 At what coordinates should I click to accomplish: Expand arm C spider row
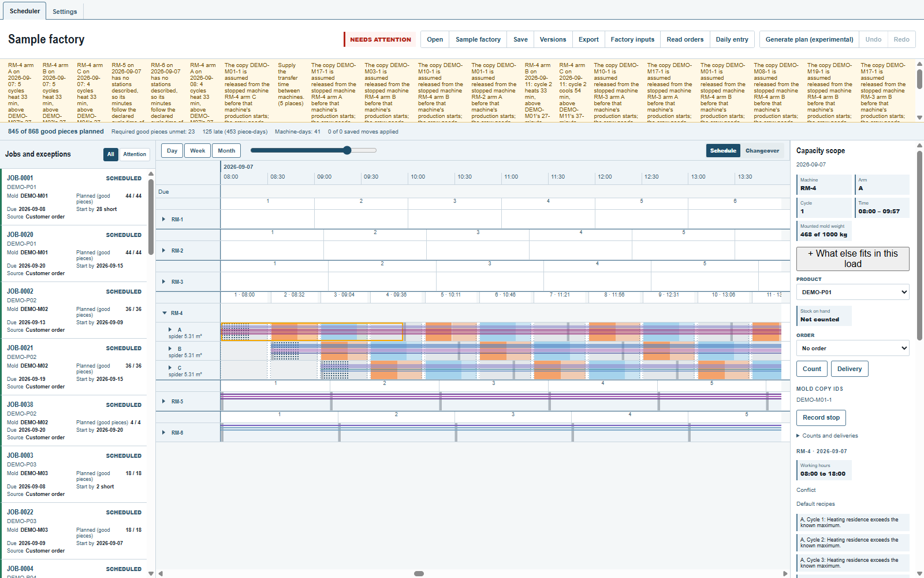(170, 368)
